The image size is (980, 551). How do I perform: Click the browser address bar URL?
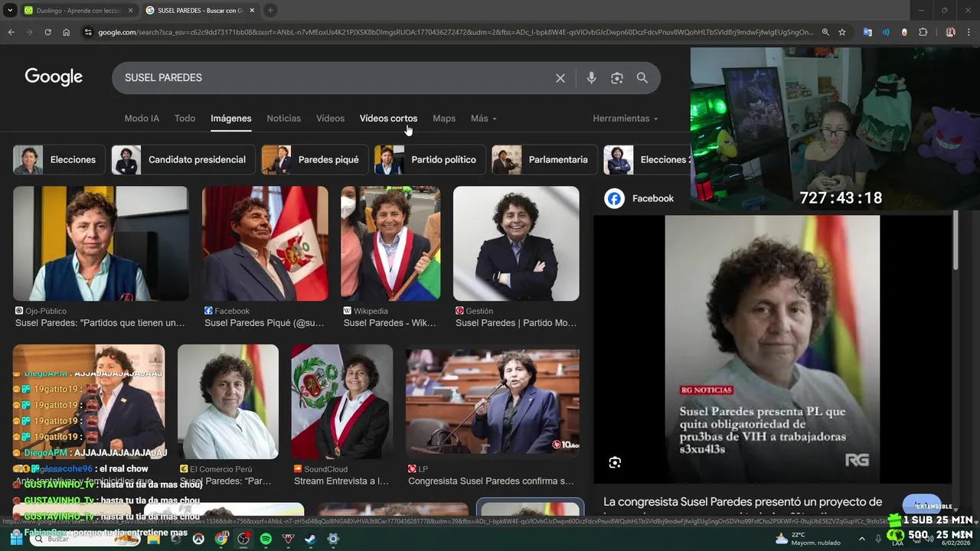coord(456,32)
